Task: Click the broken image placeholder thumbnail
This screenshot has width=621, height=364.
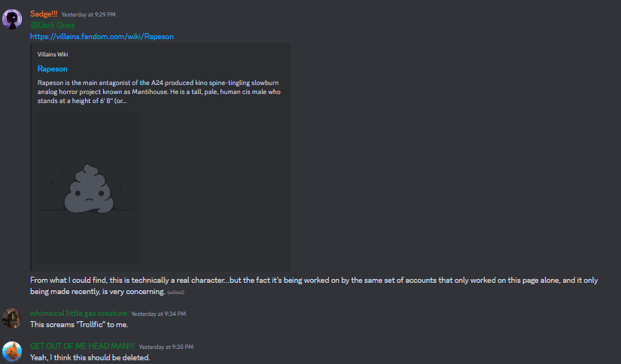Action: [x=89, y=188]
